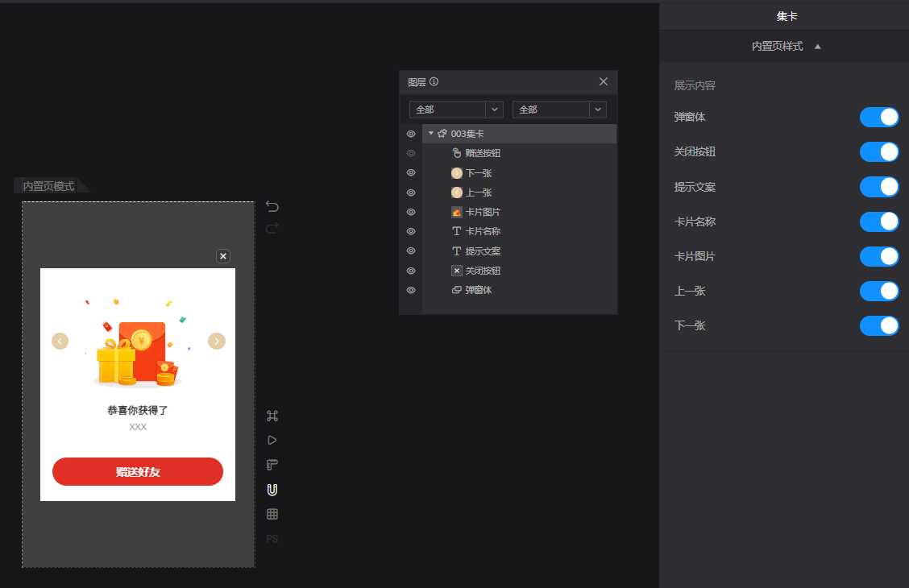Image resolution: width=909 pixels, height=588 pixels.
Task: Hide the 上一张 layer via eye icon
Action: pyautogui.click(x=411, y=193)
